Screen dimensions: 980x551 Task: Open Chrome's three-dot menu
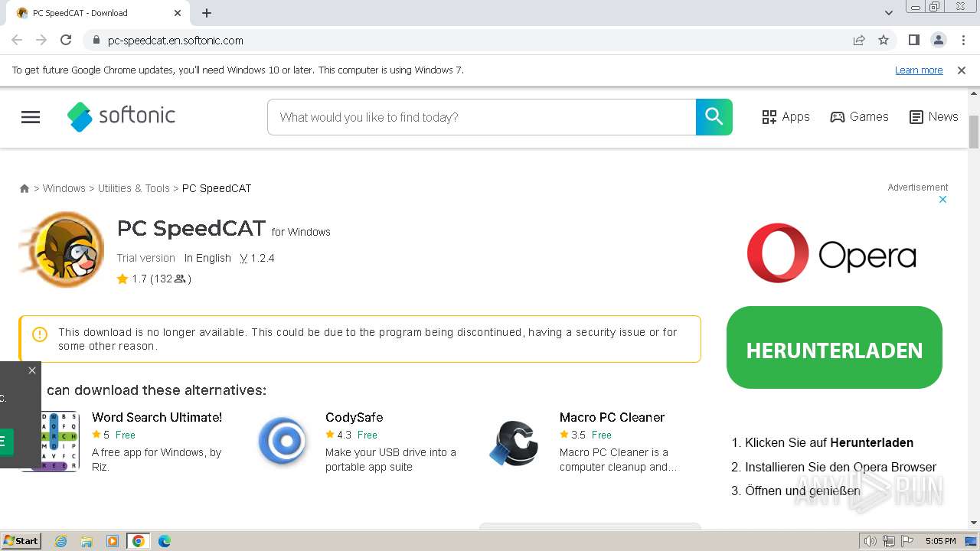tap(963, 40)
